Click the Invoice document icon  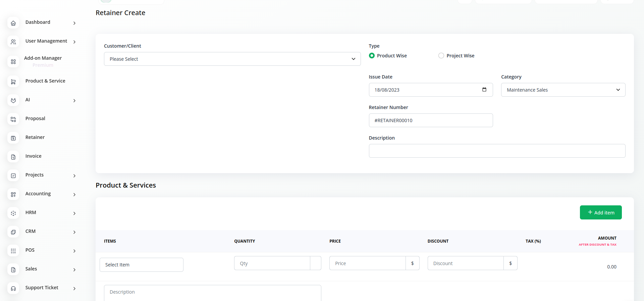(13, 157)
